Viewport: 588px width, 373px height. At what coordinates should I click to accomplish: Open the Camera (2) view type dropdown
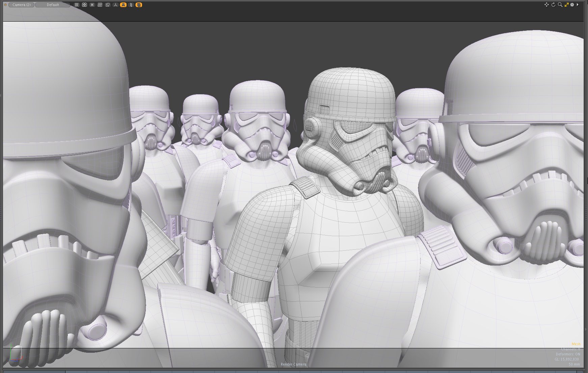21,5
